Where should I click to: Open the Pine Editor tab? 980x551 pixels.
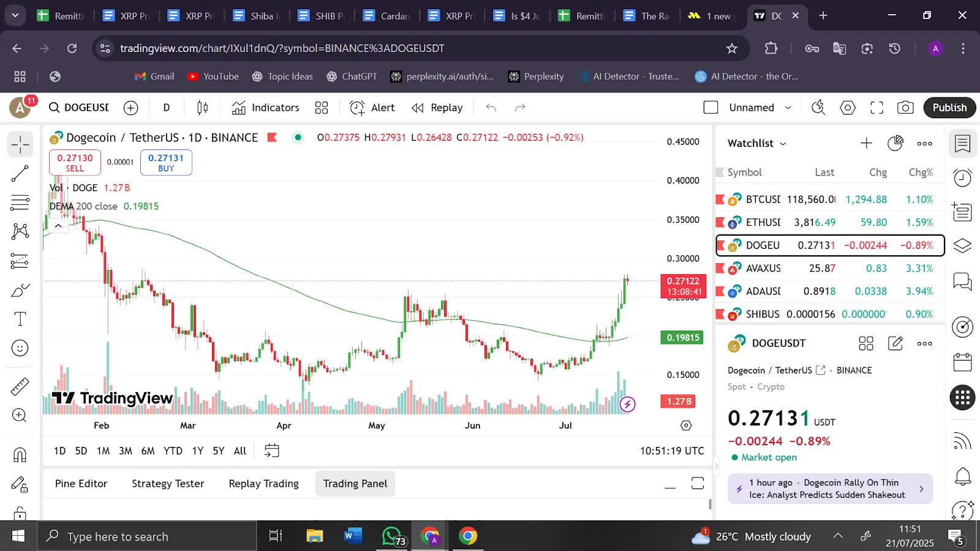[81, 484]
